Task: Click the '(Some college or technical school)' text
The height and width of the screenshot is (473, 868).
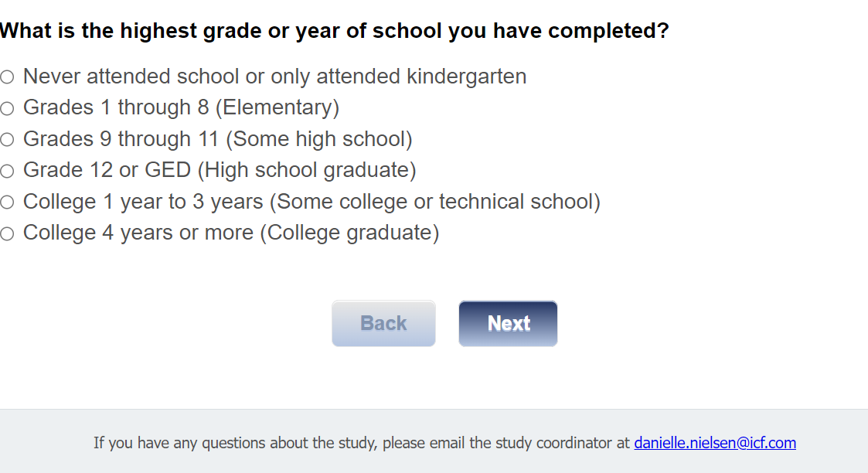Action: click(x=434, y=202)
